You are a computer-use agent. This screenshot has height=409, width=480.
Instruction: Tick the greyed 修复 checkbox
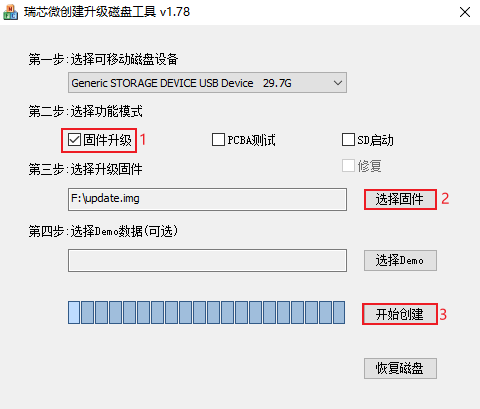pos(348,166)
